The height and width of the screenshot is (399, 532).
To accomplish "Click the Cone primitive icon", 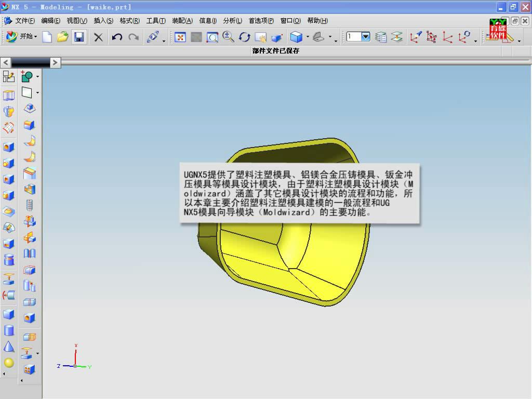I will click(9, 347).
